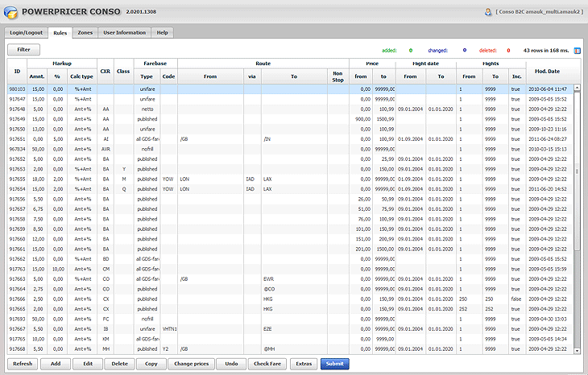588x375 pixels.
Task: Click the scrollbar down arrow
Action: 577,351
